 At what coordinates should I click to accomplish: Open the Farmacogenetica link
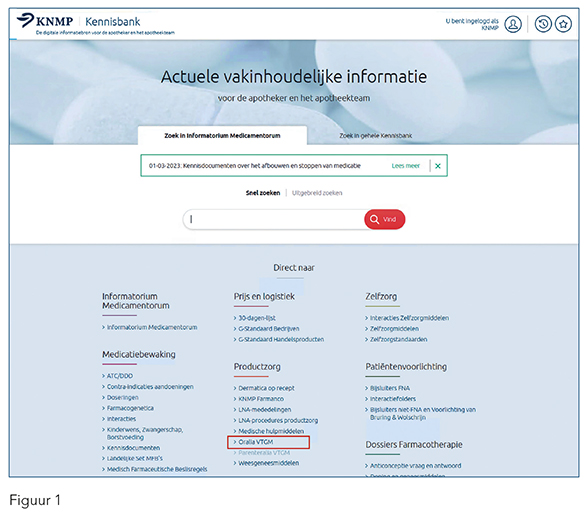(130, 408)
